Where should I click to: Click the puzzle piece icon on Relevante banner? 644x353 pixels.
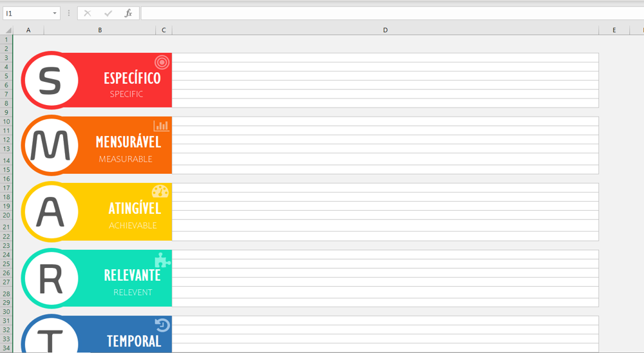tap(162, 259)
